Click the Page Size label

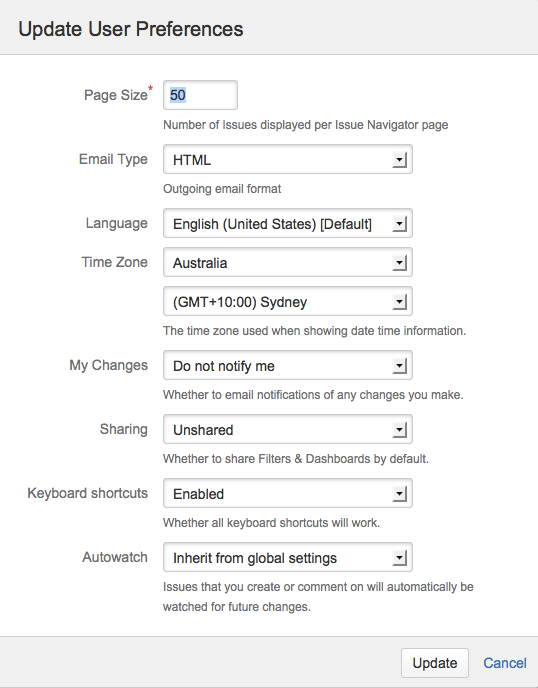[116, 95]
